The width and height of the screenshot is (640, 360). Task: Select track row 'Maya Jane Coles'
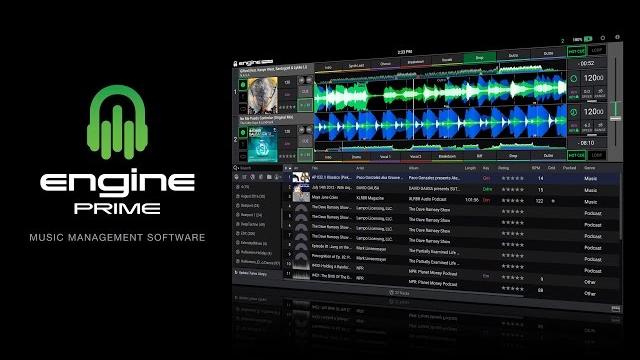point(452,199)
